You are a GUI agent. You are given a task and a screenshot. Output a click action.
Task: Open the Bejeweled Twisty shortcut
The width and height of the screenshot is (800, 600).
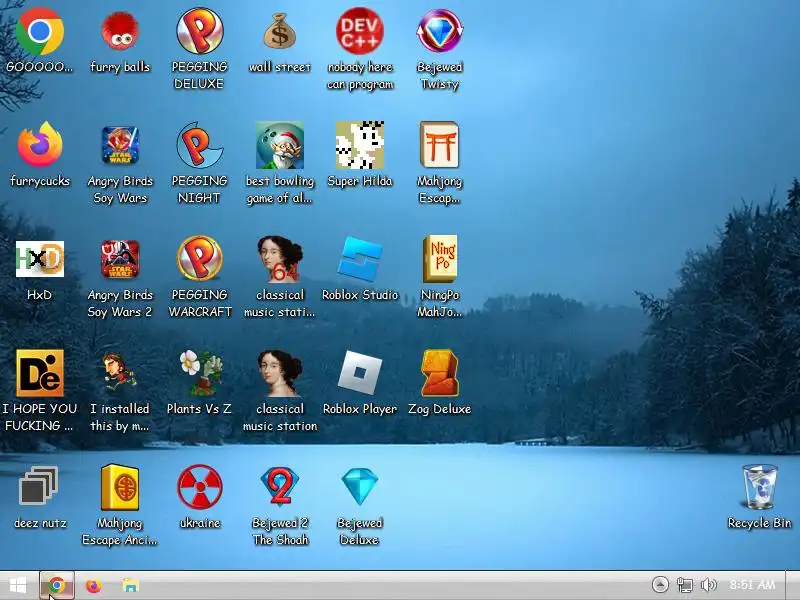[439, 31]
